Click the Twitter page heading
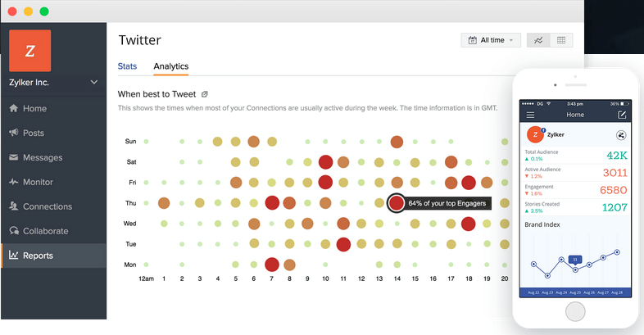Image resolution: width=644 pixels, height=335 pixels. (x=139, y=40)
